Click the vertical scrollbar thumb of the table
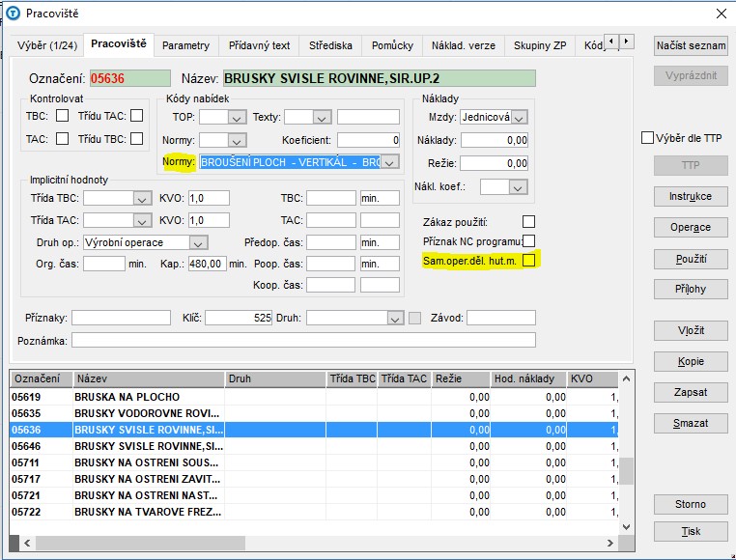This screenshot has height=560, width=736. click(626, 471)
